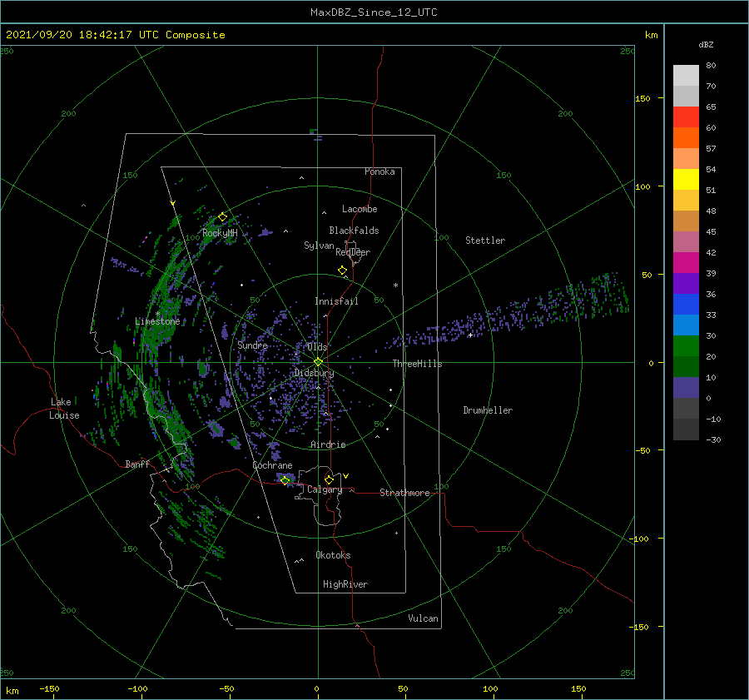Screen dimensions: 749x700
Task: Click the Didsbury town label
Action: coord(315,373)
